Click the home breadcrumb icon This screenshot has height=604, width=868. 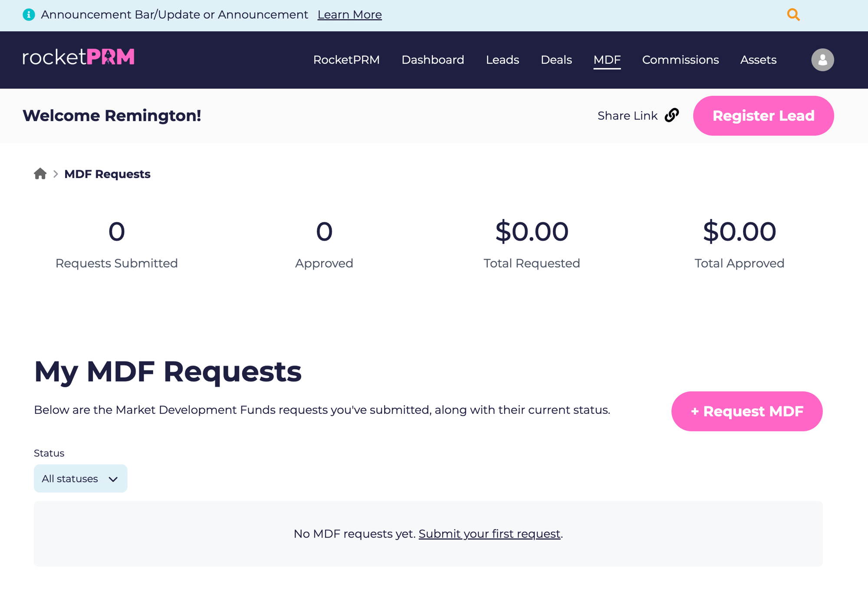[x=40, y=174]
